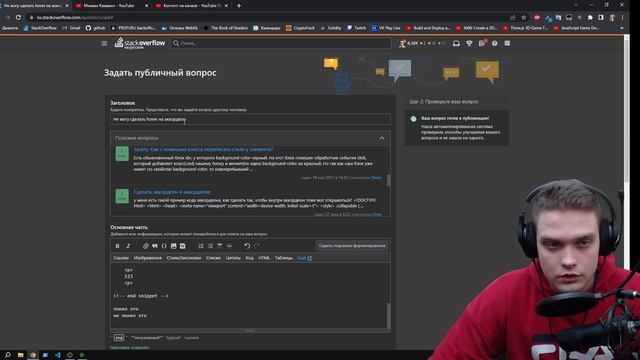The width and height of the screenshot is (640, 360).
Task: Focus the Stack Overflow search box
Action: coord(280,43)
